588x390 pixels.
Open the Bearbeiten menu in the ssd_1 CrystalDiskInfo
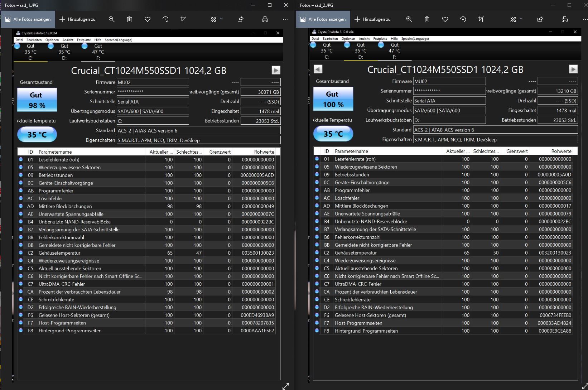(34, 40)
